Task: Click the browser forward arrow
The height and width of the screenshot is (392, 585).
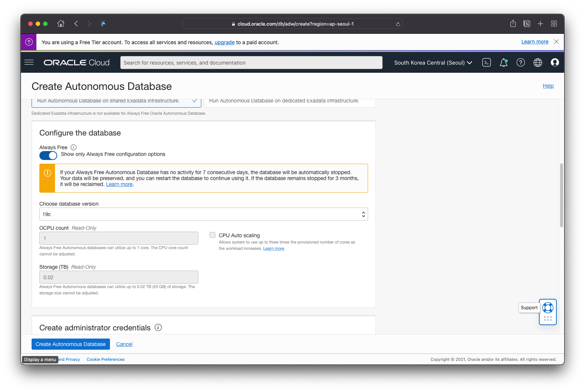Action: (x=89, y=24)
